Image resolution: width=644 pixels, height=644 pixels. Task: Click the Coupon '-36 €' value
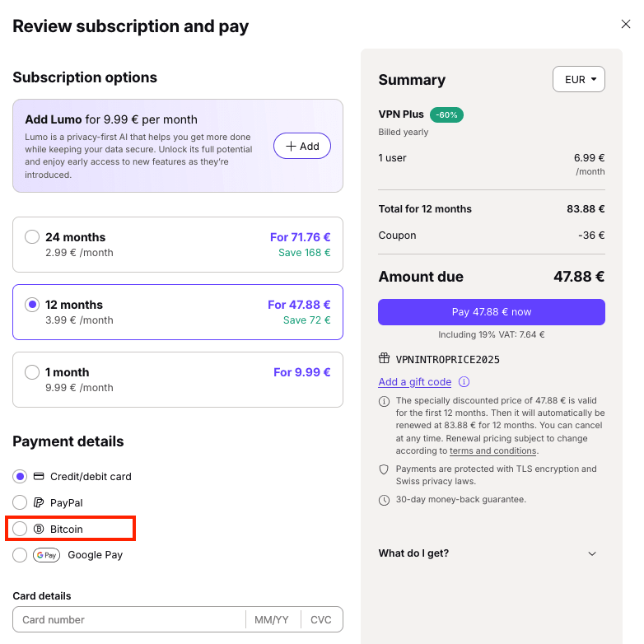click(591, 236)
